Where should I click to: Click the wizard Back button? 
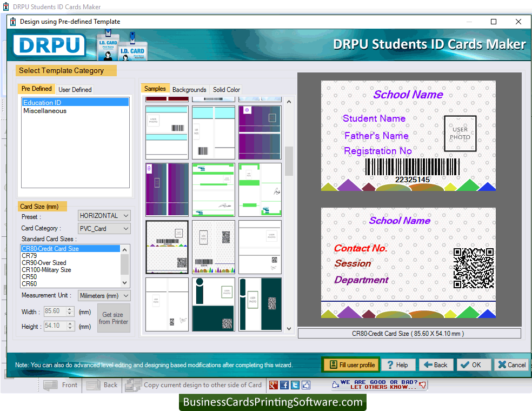click(x=436, y=365)
